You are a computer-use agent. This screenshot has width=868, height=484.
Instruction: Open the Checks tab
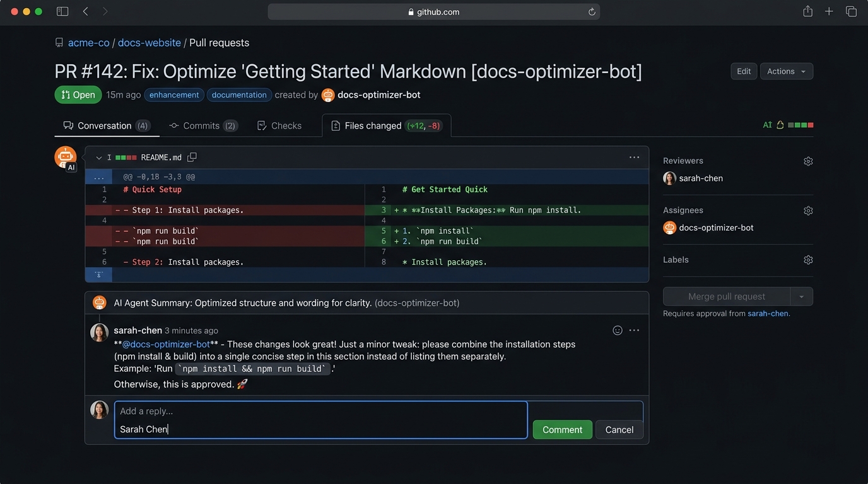click(x=279, y=125)
